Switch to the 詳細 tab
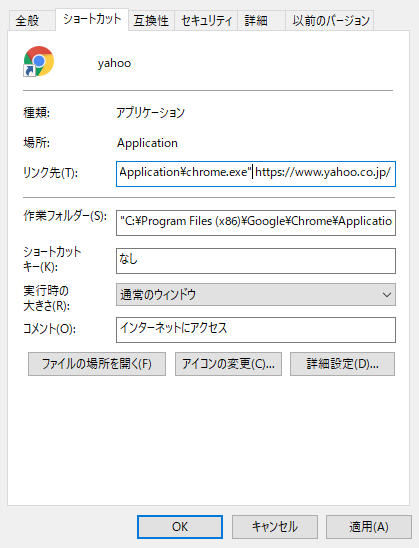This screenshot has width=419, height=548. 261,21
